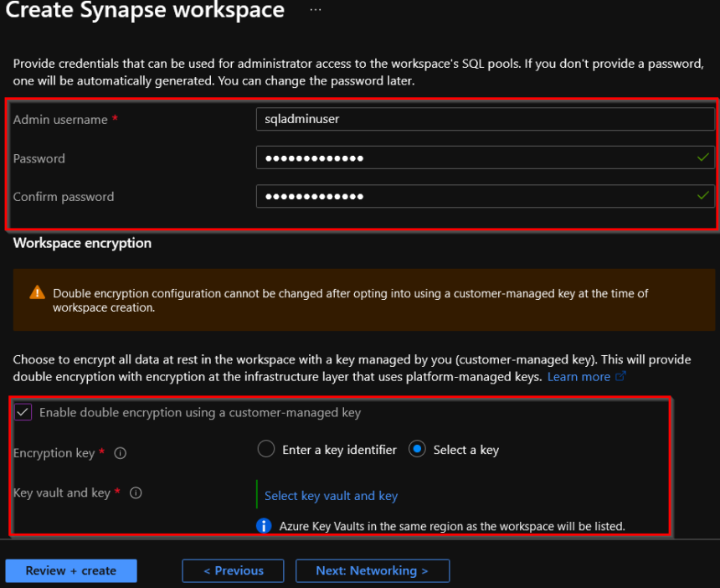720x588 pixels.
Task: Open the Learn more link about double encryption
Action: [580, 376]
